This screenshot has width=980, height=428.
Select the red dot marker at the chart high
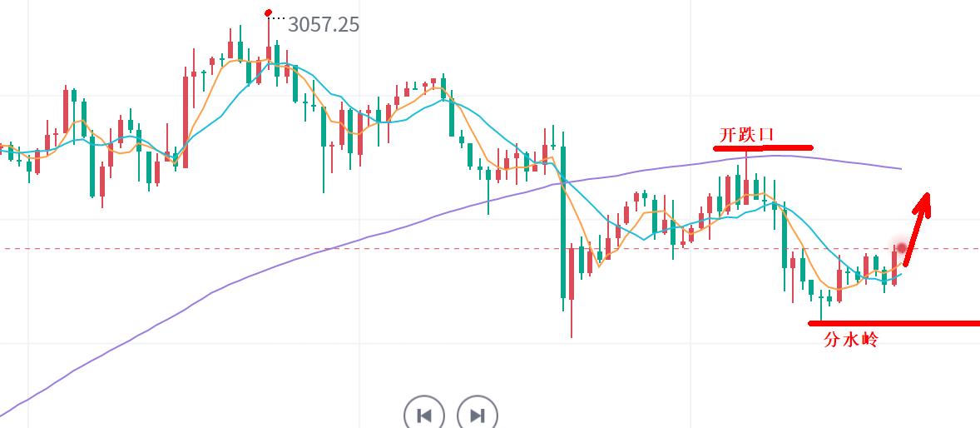click(x=268, y=13)
